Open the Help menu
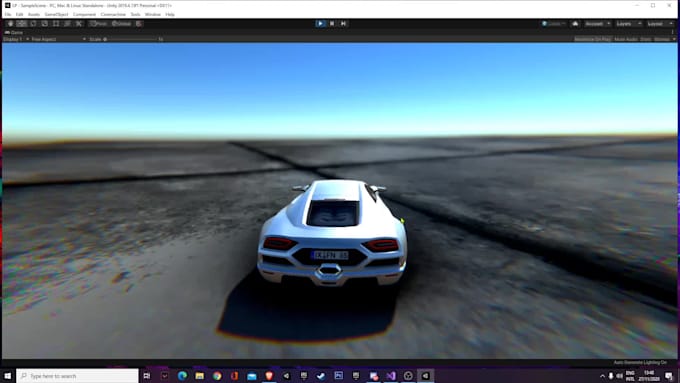Viewport: 680px width, 383px height. (x=170, y=14)
